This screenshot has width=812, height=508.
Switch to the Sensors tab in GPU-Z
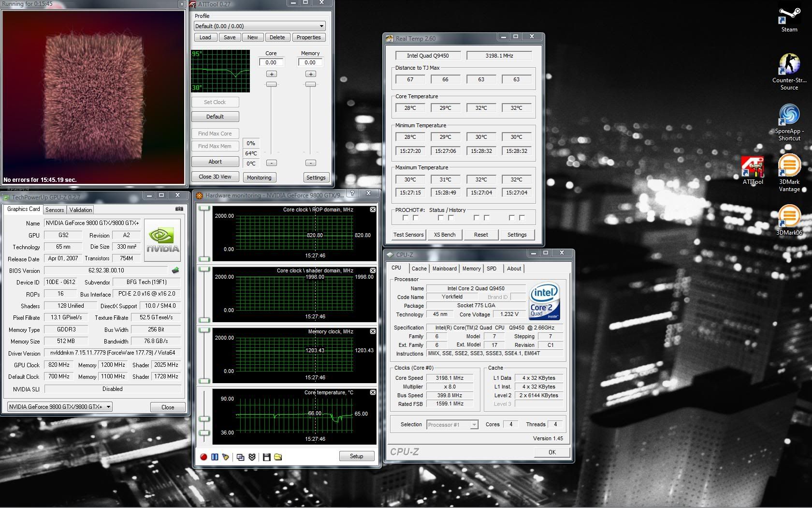point(55,210)
